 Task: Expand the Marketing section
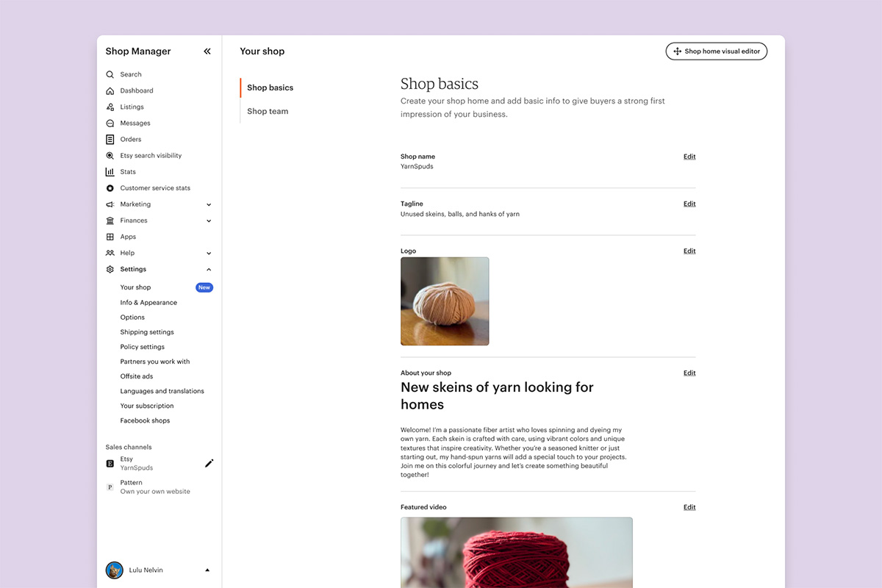(x=208, y=204)
